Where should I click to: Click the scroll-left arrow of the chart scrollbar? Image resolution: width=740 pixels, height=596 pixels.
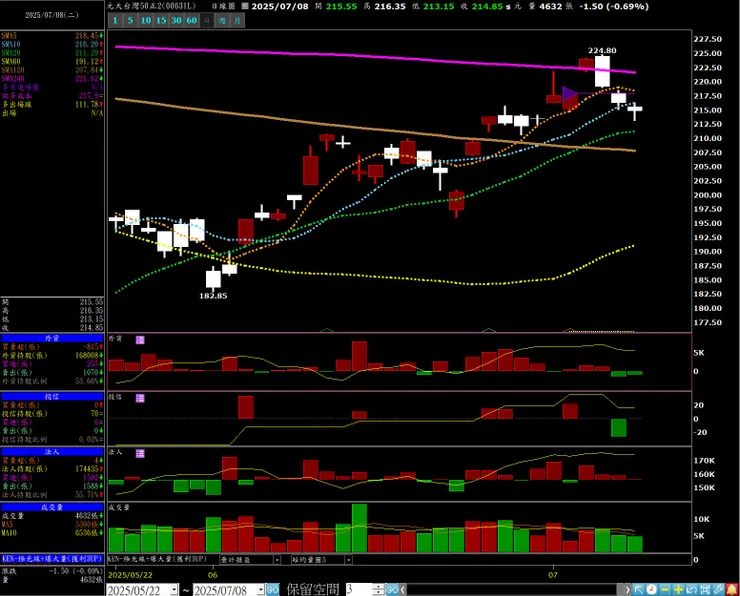tap(403, 589)
